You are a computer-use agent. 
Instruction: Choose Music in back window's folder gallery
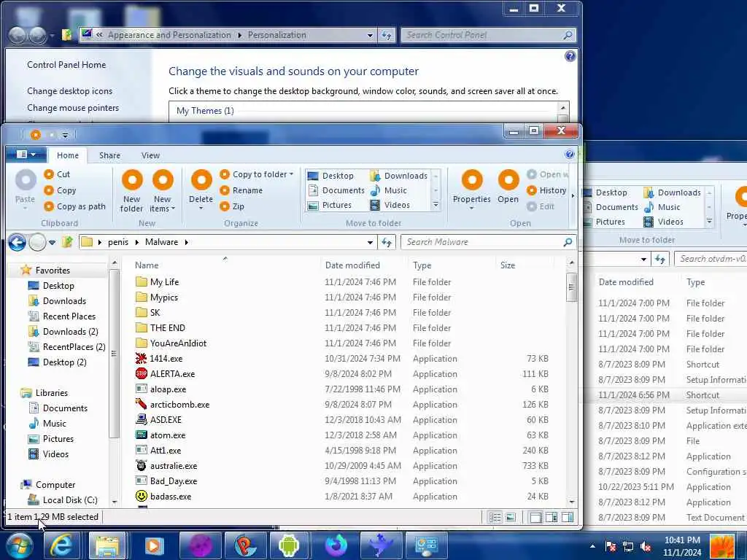coord(662,207)
